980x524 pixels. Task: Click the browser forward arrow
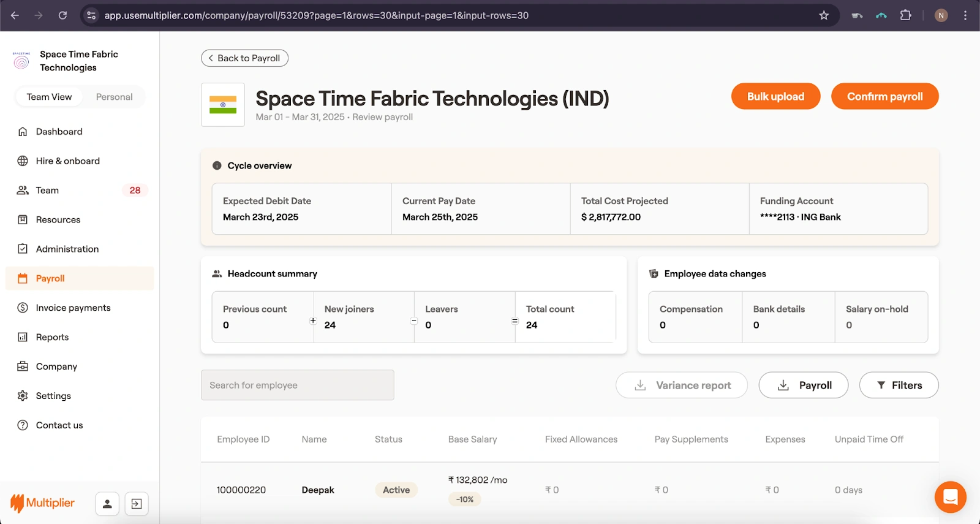(x=39, y=15)
